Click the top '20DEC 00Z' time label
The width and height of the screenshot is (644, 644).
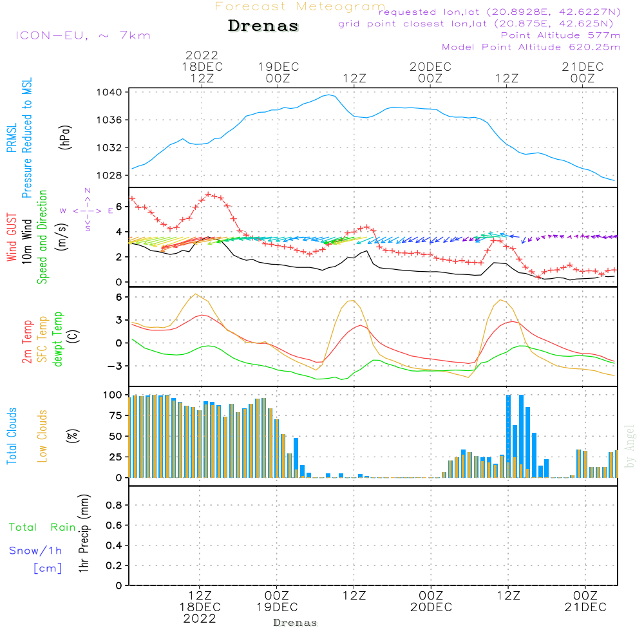click(430, 72)
